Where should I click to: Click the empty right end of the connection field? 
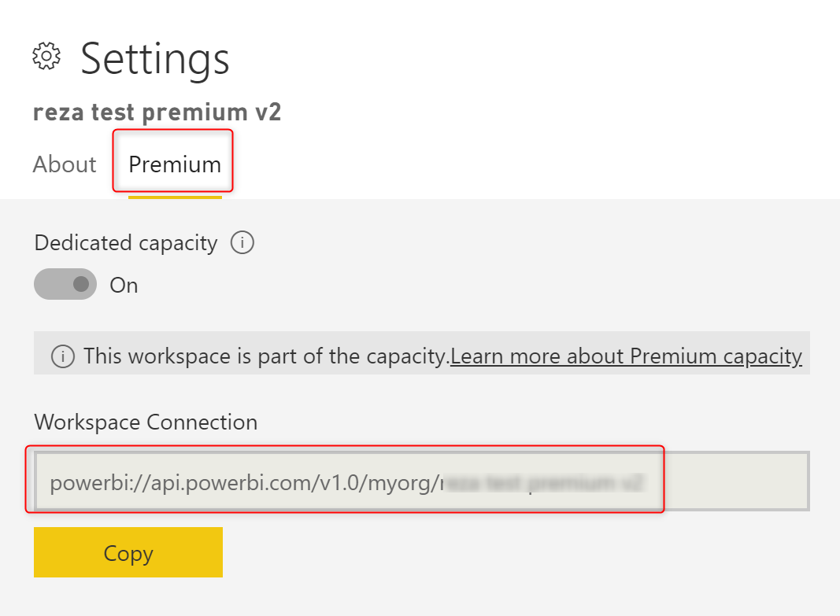(732, 481)
